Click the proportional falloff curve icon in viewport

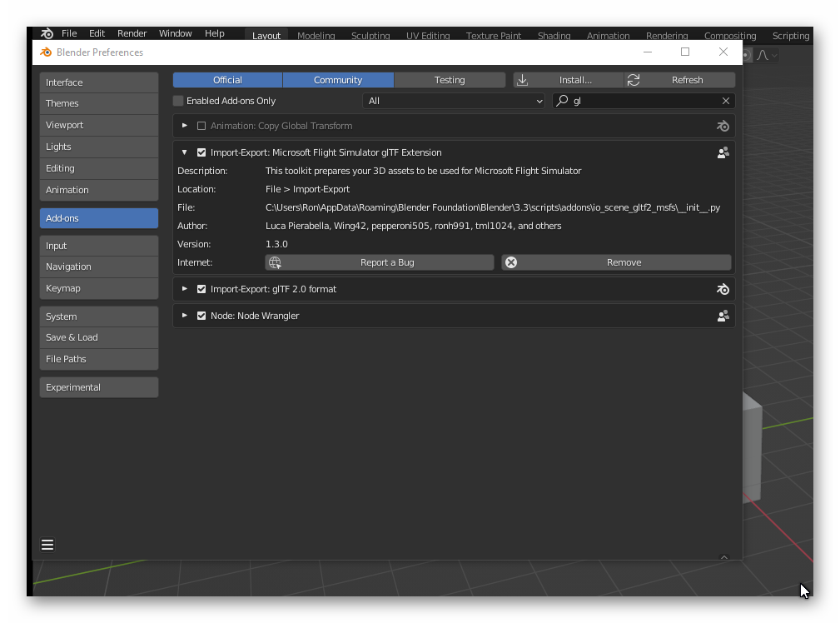point(763,55)
